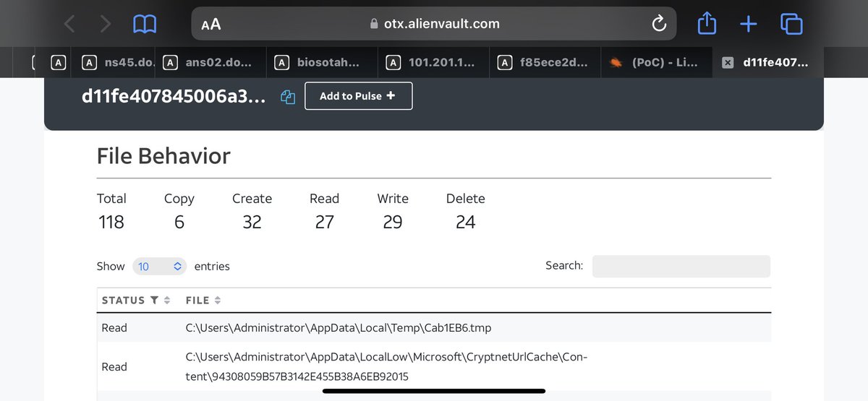Screen dimensions: 868x401
Task: Close the d11fe407 tab
Action: 728,63
